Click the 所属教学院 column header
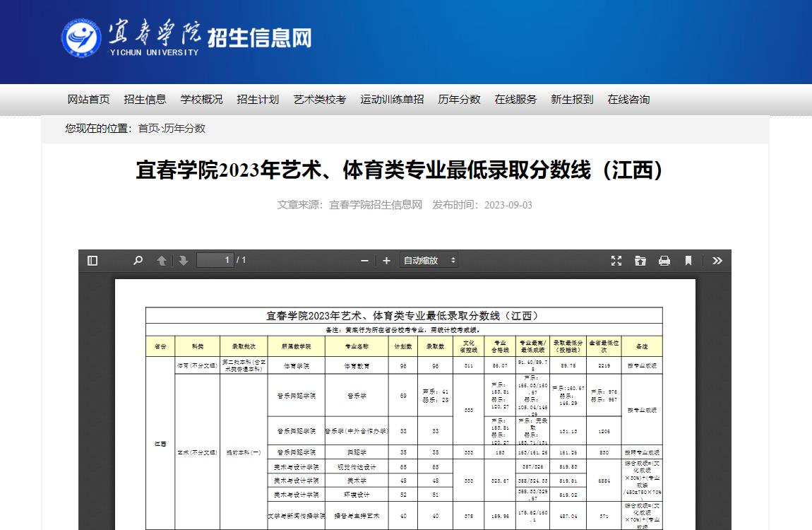This screenshot has width=812, height=530. coord(297,346)
